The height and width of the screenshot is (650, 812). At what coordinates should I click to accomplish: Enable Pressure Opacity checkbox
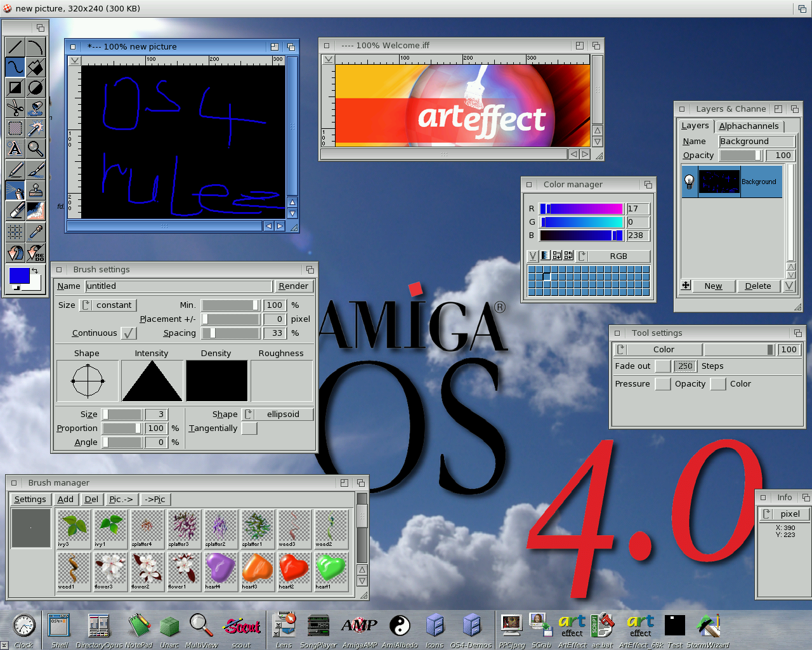(663, 384)
